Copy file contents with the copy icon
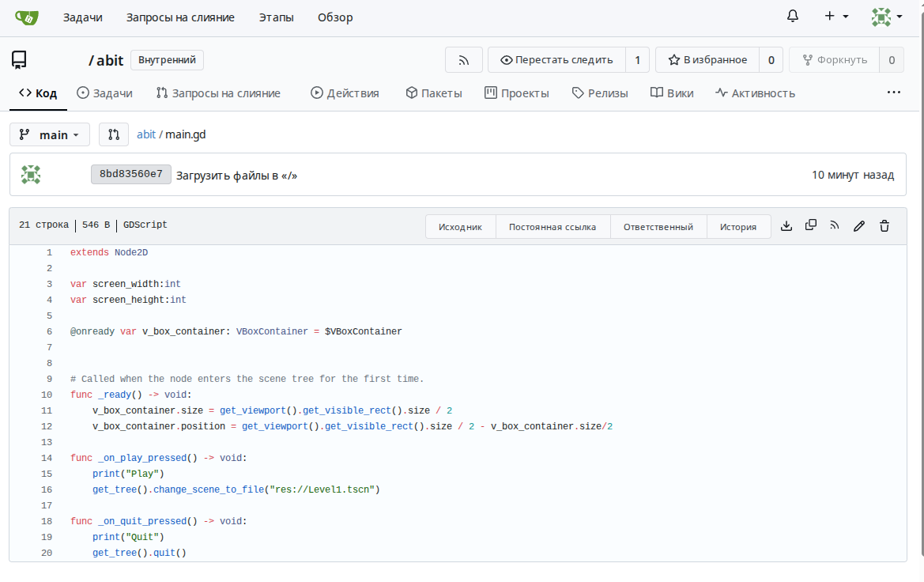The height and width of the screenshot is (582, 924). [x=811, y=226]
